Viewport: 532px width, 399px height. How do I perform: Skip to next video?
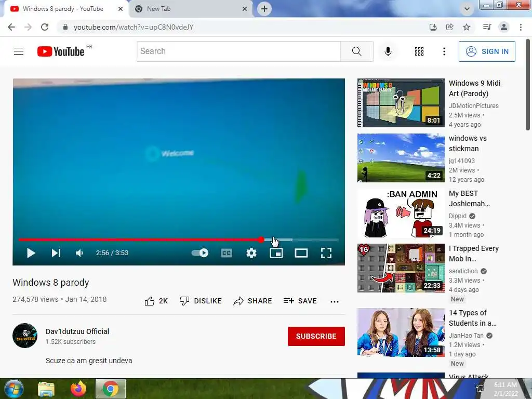(x=56, y=253)
